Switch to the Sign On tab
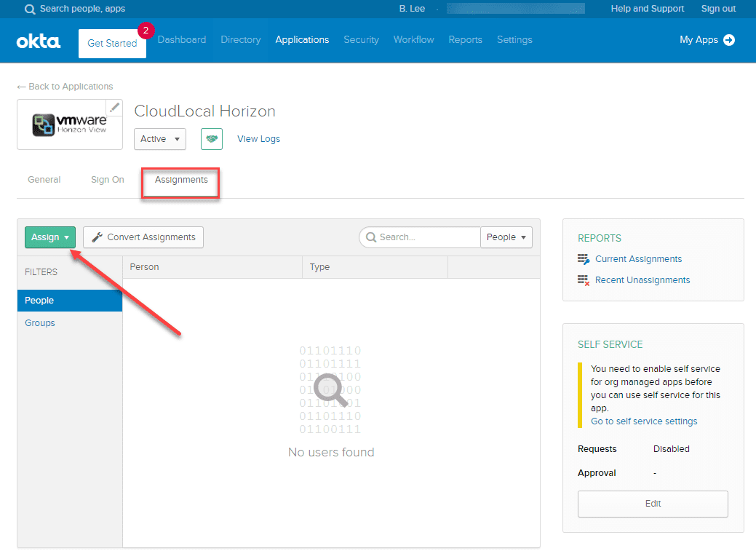 (108, 180)
